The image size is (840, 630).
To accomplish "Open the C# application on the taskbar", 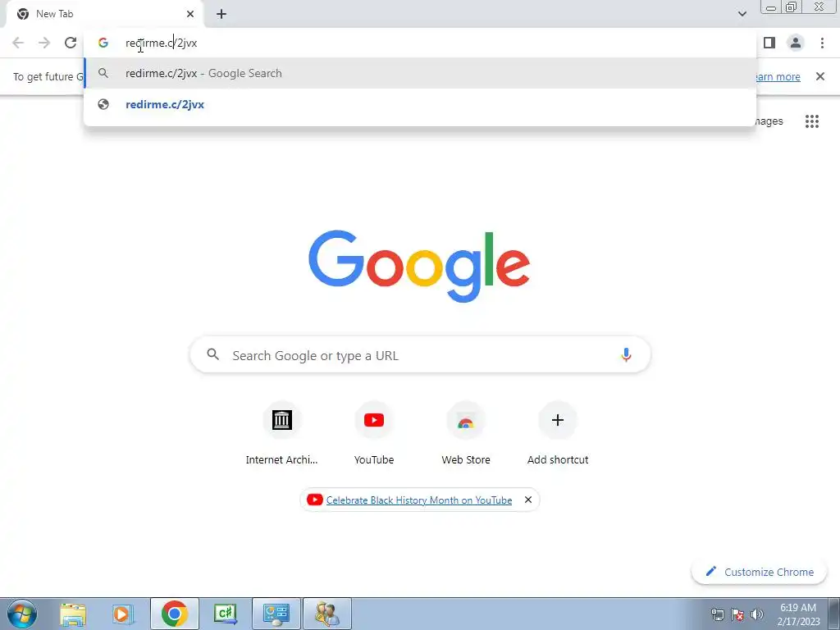I will [225, 614].
